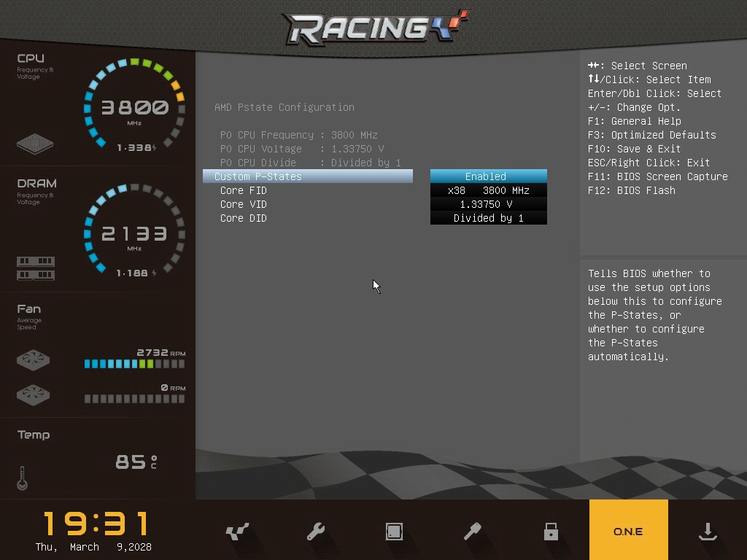Open the save and exit download-arrow icon
Viewport: 747px width, 560px height.
(x=708, y=532)
